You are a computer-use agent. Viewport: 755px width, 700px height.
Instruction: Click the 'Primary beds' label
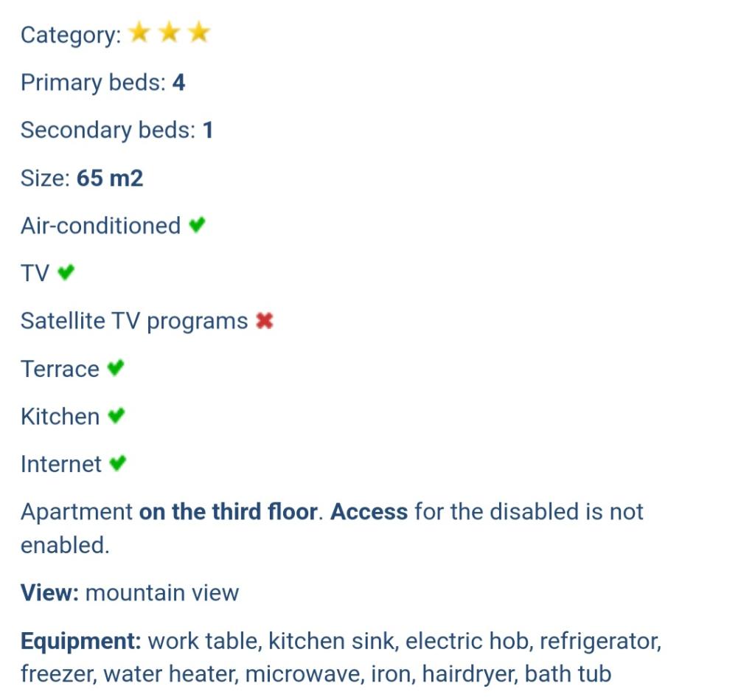[93, 83]
